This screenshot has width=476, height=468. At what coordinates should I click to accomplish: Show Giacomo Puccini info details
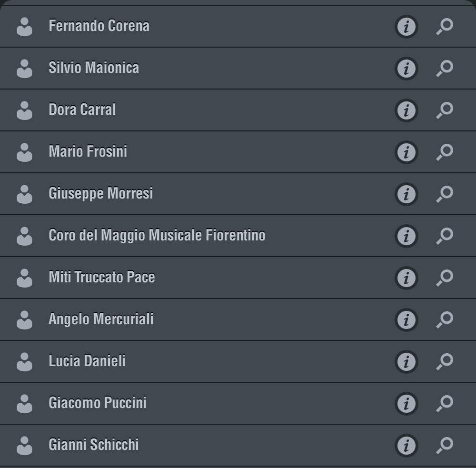pyautogui.click(x=406, y=404)
